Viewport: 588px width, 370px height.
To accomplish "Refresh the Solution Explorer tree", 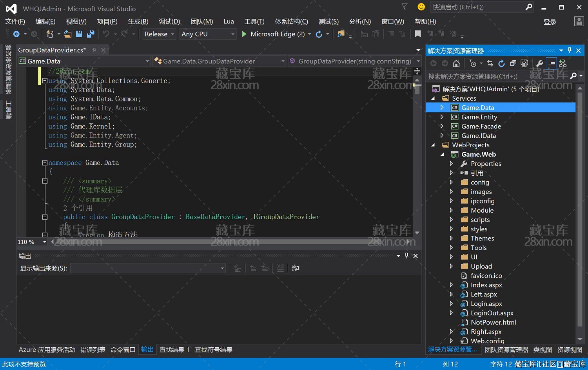I will pyautogui.click(x=501, y=63).
